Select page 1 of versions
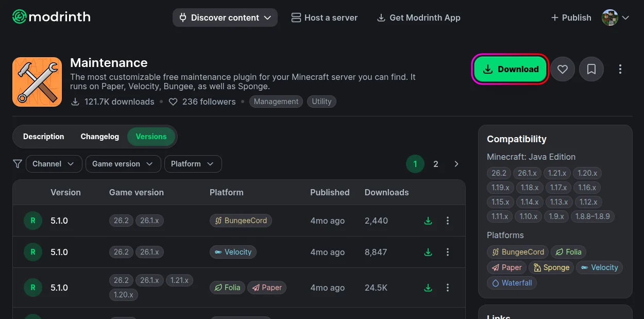This screenshot has width=644, height=319. [415, 164]
